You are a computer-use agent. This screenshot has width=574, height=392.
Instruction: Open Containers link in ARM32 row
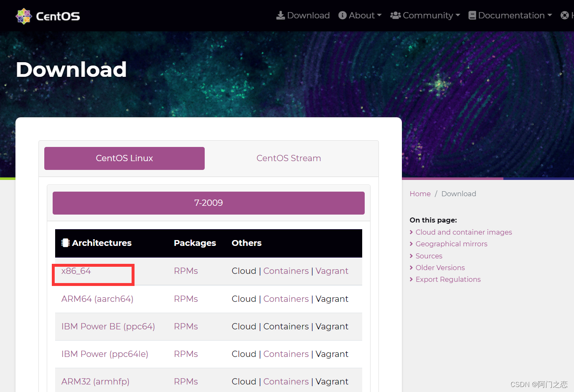(x=286, y=382)
